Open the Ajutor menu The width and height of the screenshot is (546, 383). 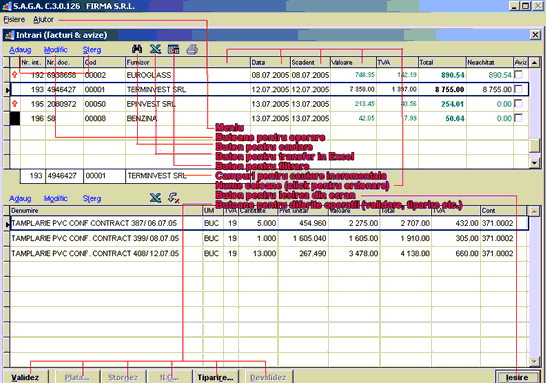pos(44,19)
